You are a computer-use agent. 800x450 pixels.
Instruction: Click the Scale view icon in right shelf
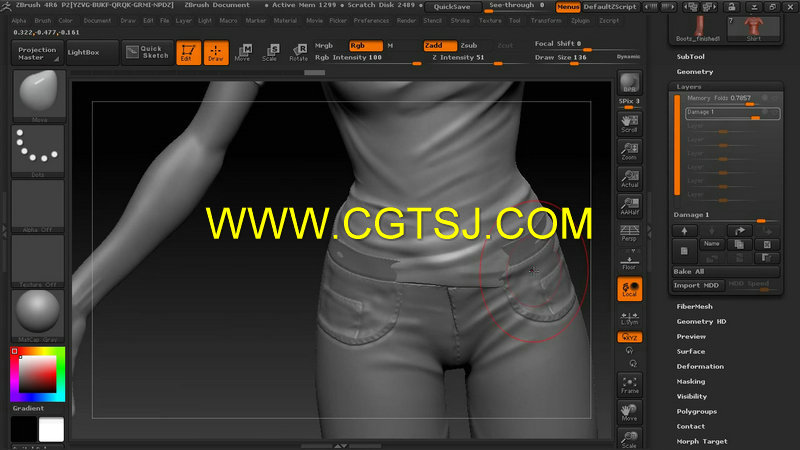(630, 439)
